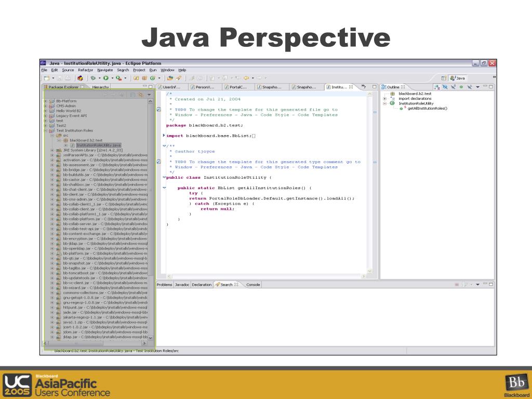This screenshot has height=399, width=532.
Task: Open the New wizard dropdown arrow
Action: 53,78
